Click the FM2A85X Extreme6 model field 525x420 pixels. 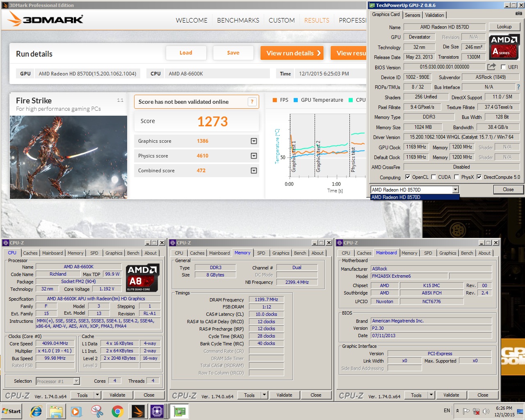409,276
